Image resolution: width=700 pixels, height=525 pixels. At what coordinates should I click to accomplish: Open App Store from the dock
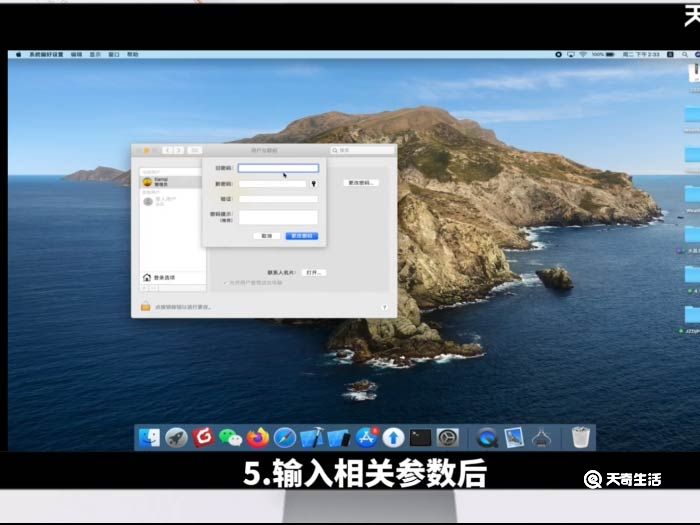(x=366, y=437)
